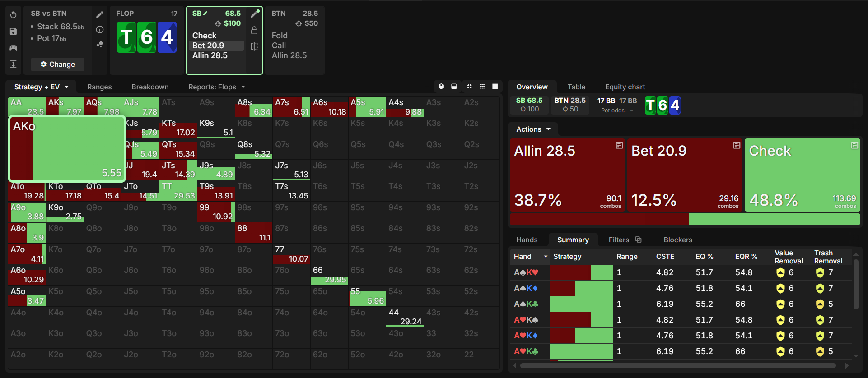Click the reset/undo arrow icon in left sidebar
The image size is (868, 378).
coord(14,15)
